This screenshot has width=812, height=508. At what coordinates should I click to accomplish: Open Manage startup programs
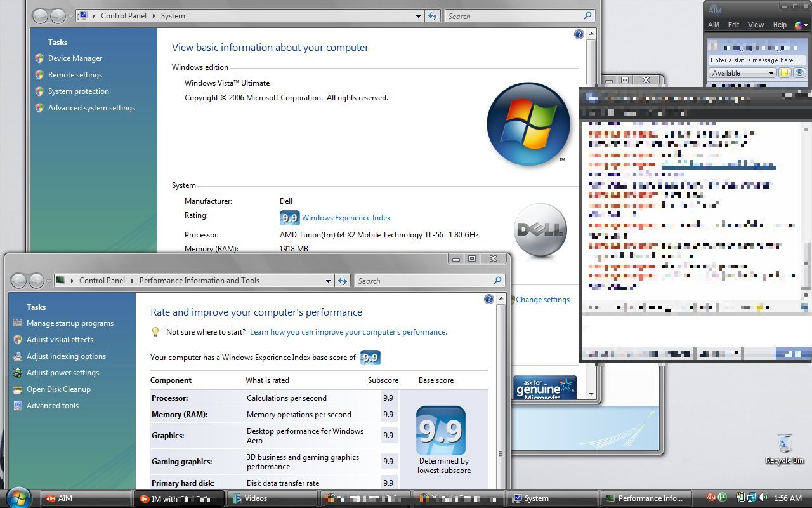pyautogui.click(x=70, y=323)
